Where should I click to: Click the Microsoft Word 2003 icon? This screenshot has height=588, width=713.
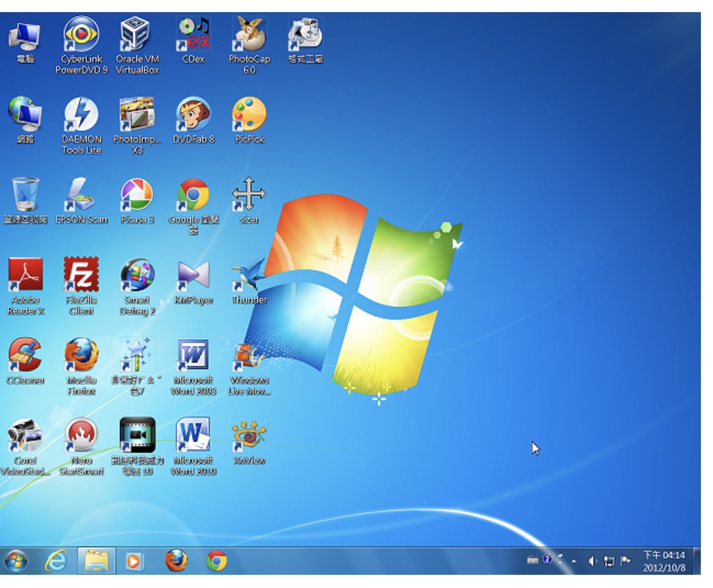coord(193,367)
